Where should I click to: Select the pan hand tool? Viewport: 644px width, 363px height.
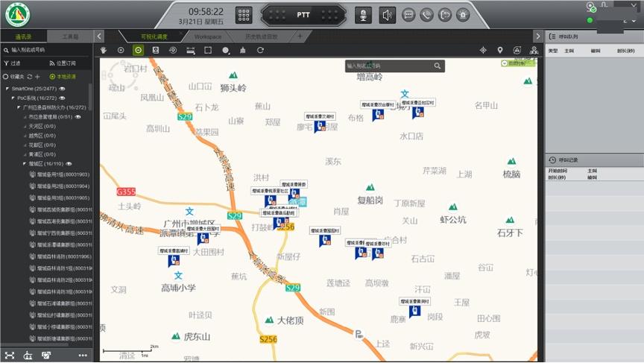tap(104, 50)
